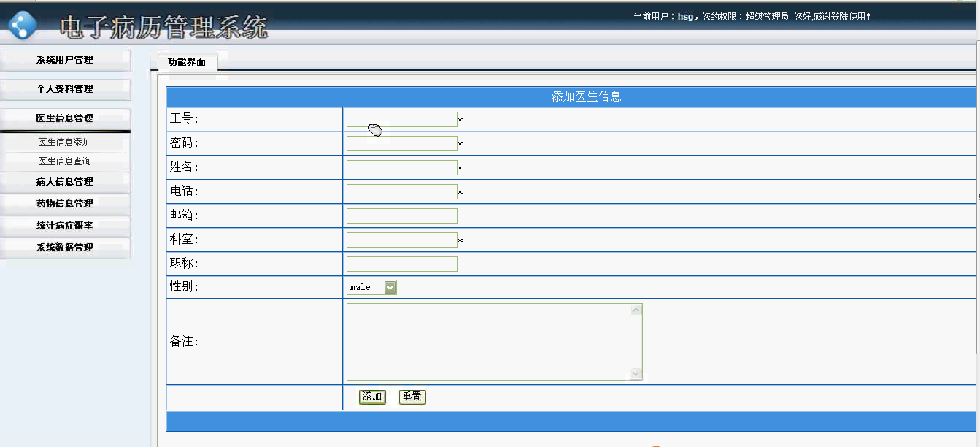980x447 pixels.
Task: Click the 重置 reset button
Action: (x=412, y=397)
